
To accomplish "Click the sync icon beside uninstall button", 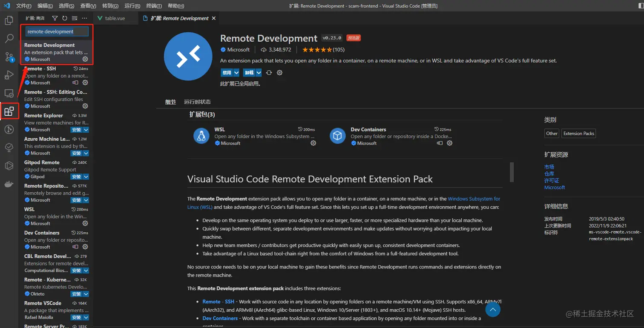I will 269,73.
